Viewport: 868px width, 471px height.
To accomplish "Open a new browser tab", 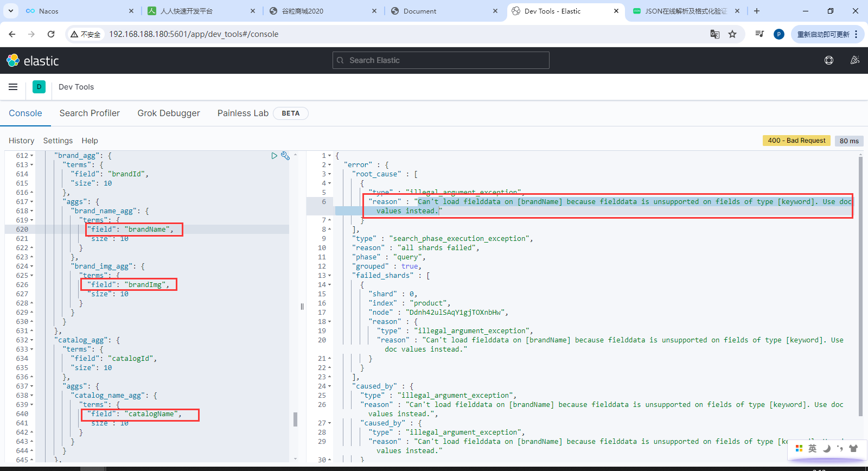I will (x=757, y=11).
